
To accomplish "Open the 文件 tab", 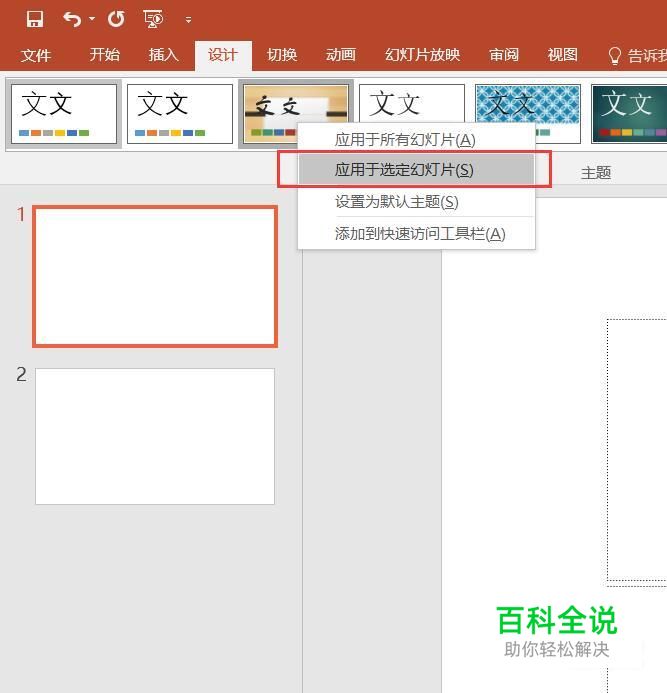I will coord(35,55).
